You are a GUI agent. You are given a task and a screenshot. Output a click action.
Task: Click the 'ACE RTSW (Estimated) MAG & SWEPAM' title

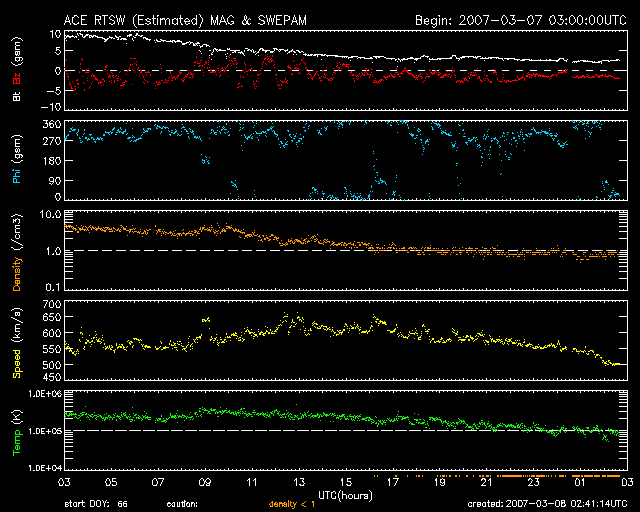[x=185, y=20]
